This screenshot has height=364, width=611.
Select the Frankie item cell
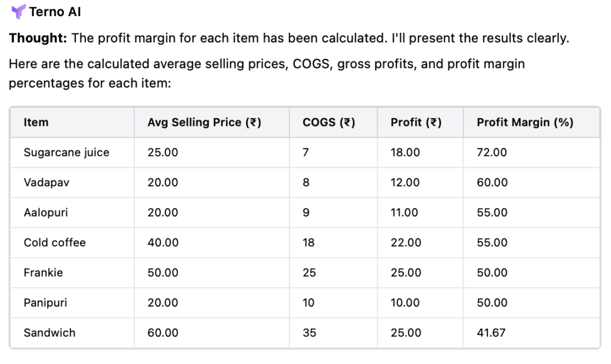[x=43, y=273]
